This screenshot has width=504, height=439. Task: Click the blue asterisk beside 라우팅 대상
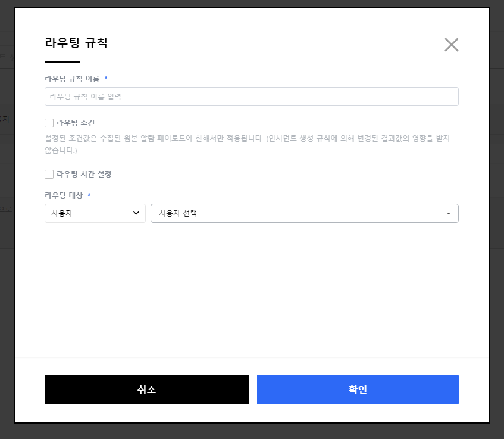pyautogui.click(x=89, y=195)
